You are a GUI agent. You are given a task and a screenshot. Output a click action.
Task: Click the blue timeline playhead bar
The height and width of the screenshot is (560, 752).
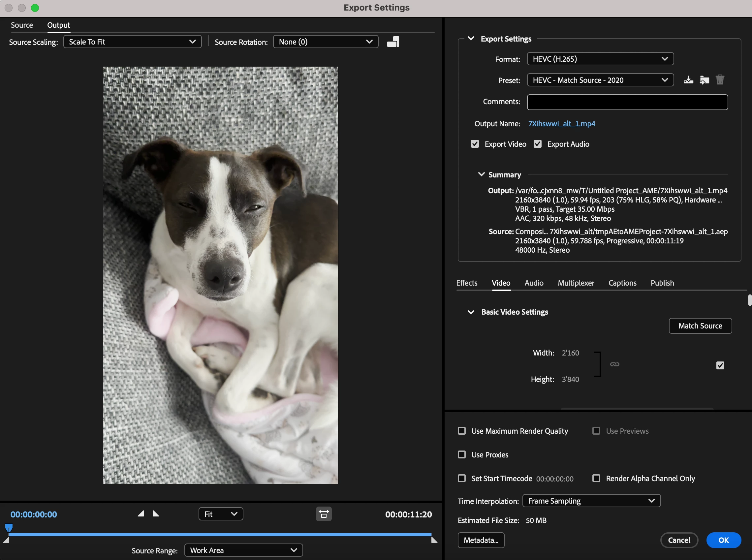(x=220, y=535)
